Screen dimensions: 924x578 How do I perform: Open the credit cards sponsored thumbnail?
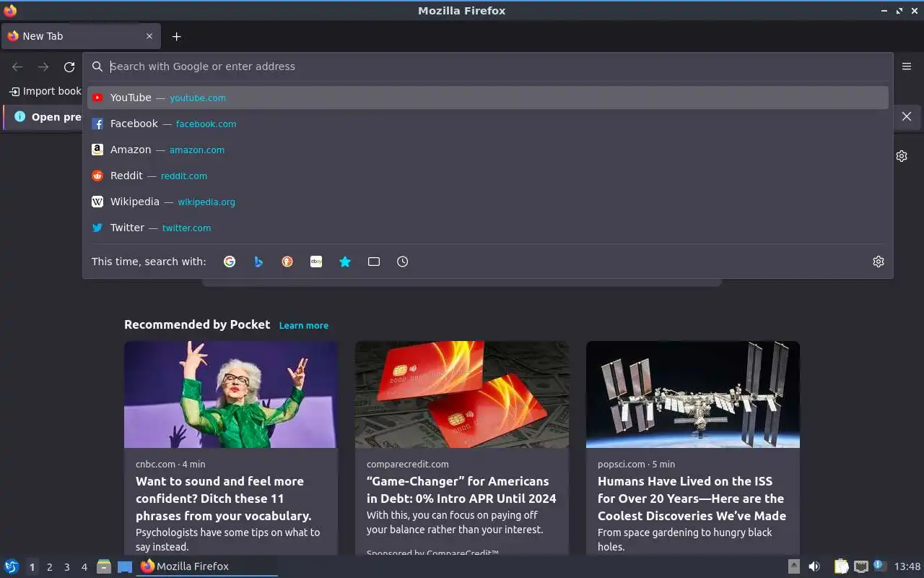coord(462,394)
